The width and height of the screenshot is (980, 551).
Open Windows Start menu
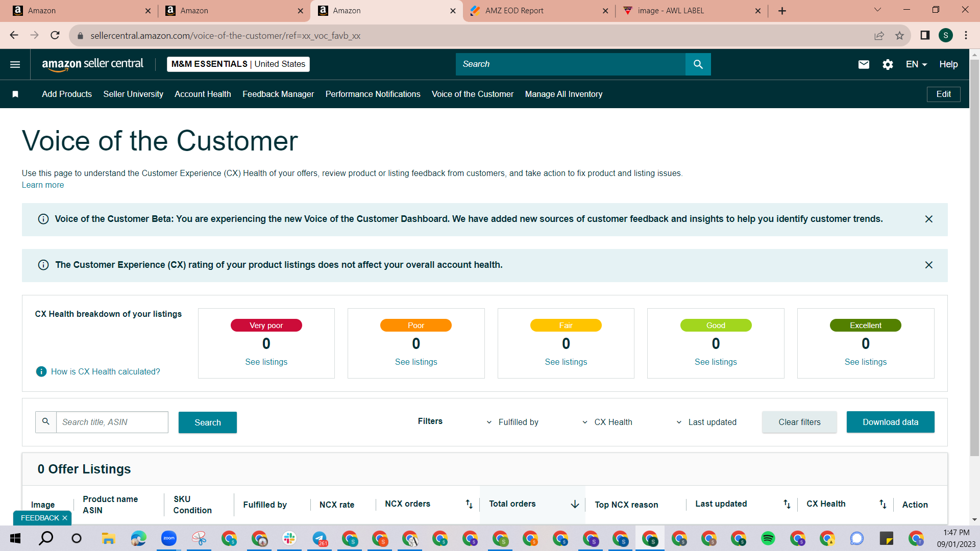pos(15,538)
